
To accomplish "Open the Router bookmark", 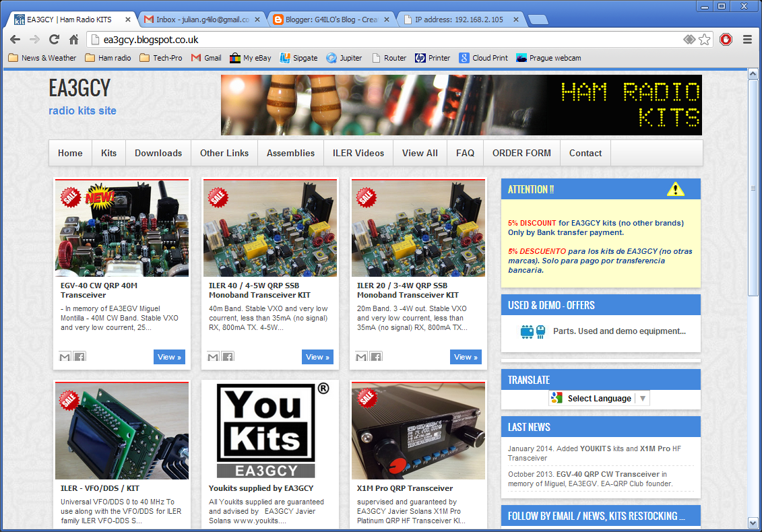I will tap(389, 58).
